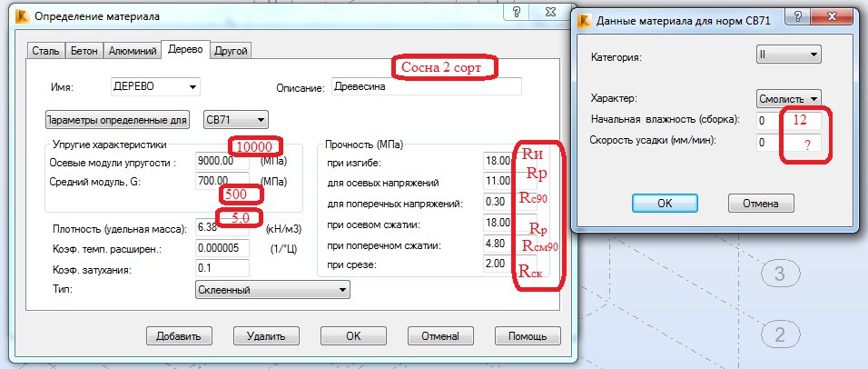
Task: Click the Коэф. затухания field with 0.1
Action: tap(222, 267)
